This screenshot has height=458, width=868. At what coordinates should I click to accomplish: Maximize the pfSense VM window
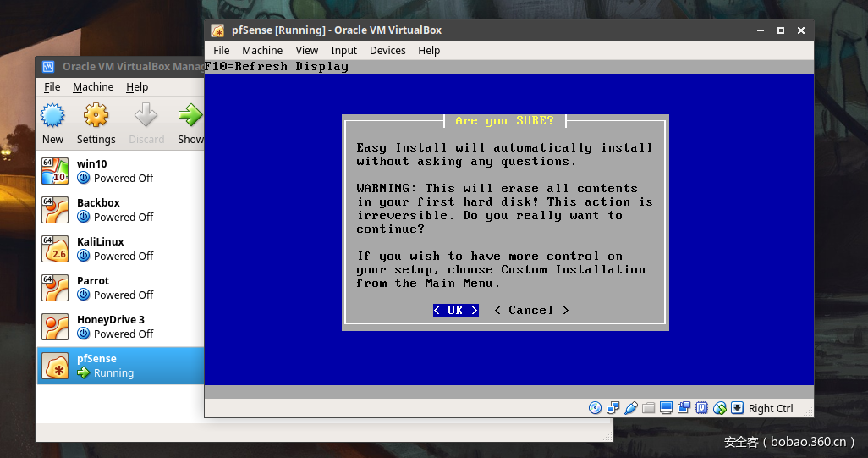point(781,30)
